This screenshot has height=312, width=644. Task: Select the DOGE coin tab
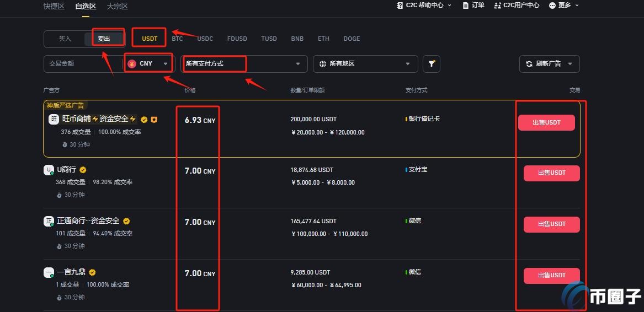coord(352,39)
